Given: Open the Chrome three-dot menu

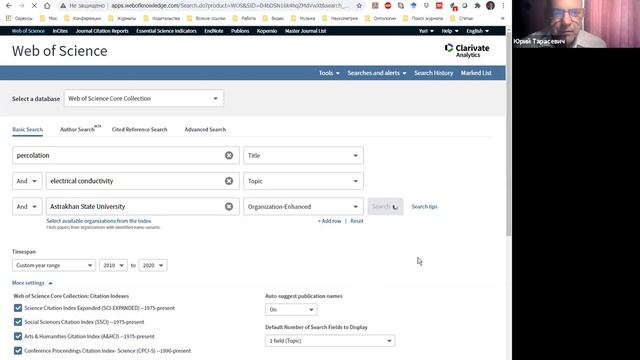Looking at the screenshot, I should point(503,6).
